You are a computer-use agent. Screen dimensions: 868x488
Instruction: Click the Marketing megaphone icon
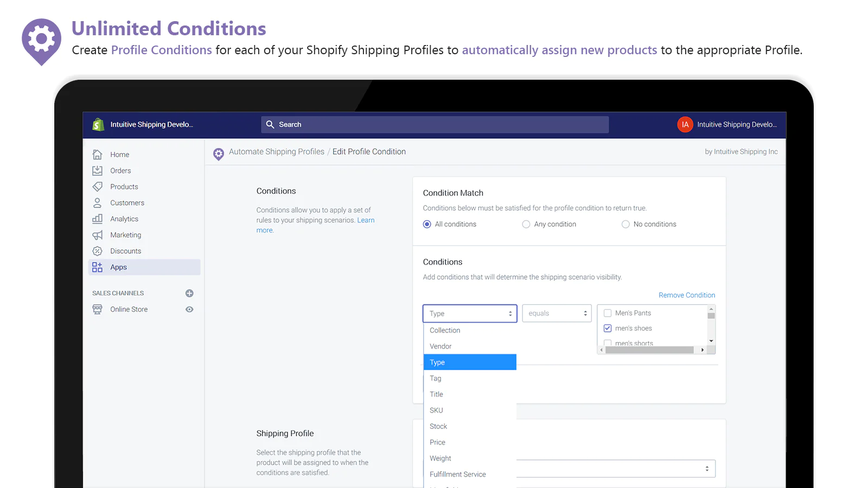[98, 235]
